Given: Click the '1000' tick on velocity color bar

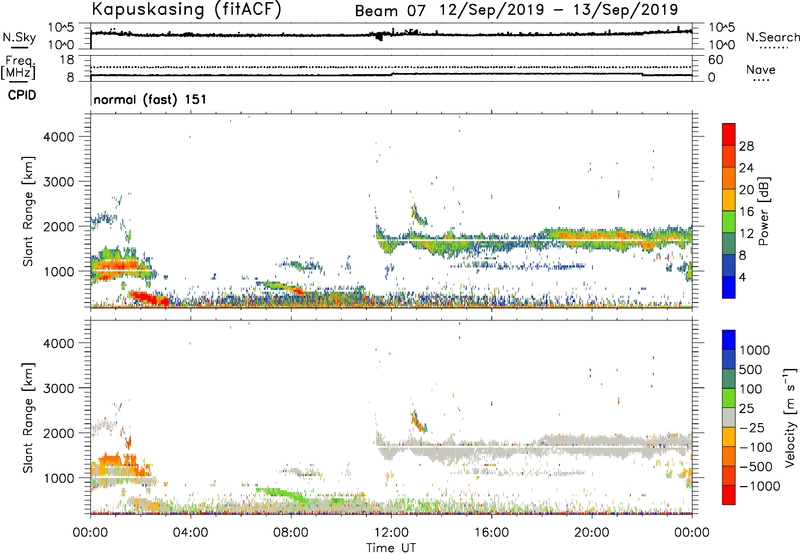Looking at the screenshot, I should 755,350.
